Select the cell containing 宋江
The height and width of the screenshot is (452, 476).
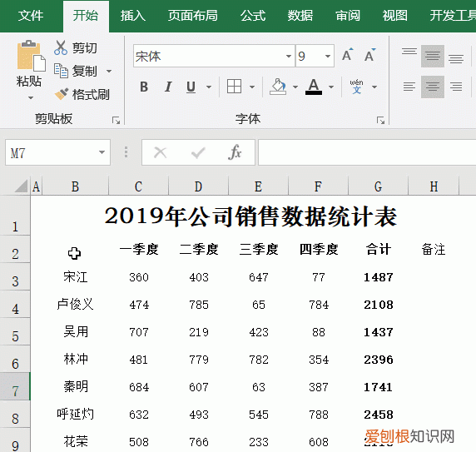tap(75, 277)
